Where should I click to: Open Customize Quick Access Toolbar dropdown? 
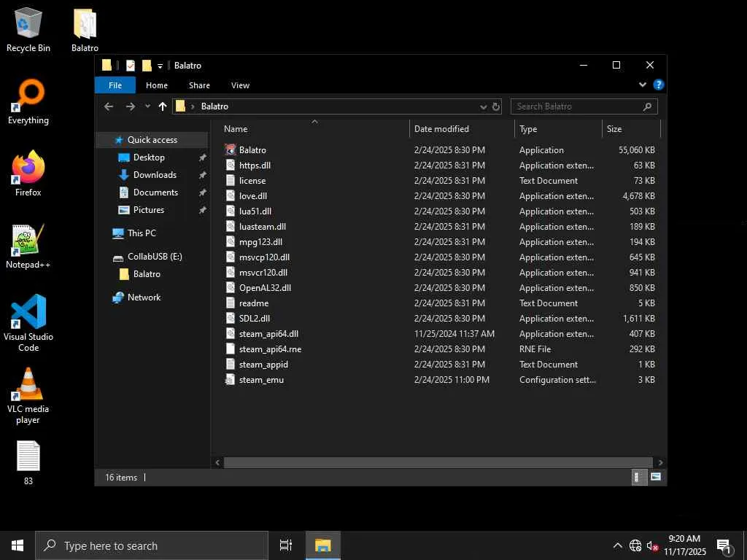click(x=160, y=66)
